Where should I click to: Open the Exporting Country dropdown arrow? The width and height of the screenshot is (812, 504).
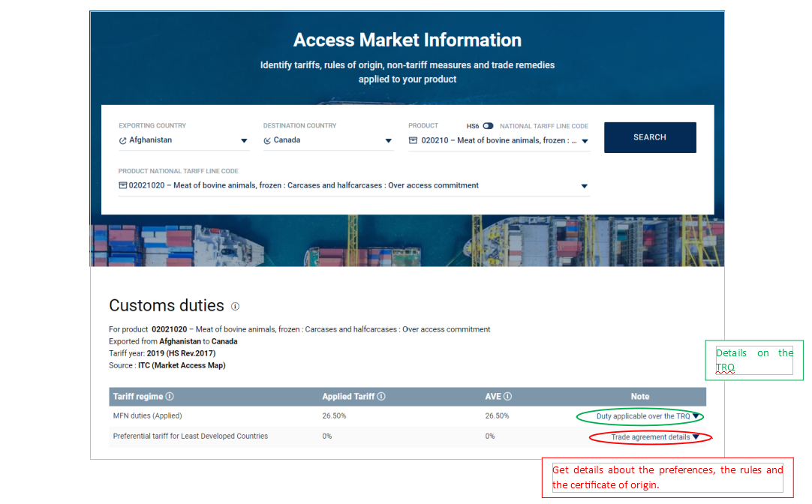pos(244,141)
